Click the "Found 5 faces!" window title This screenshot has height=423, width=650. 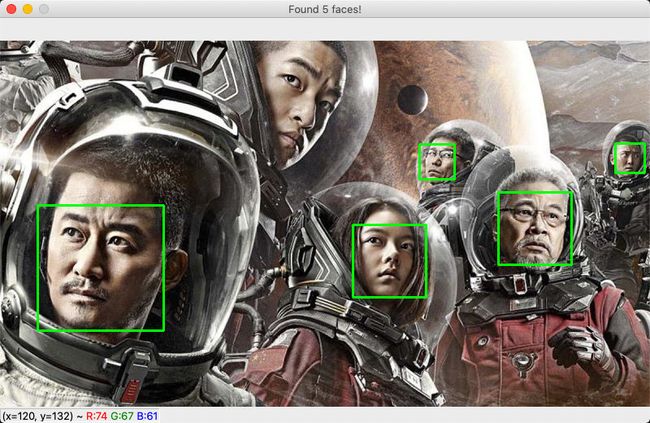[325, 9]
